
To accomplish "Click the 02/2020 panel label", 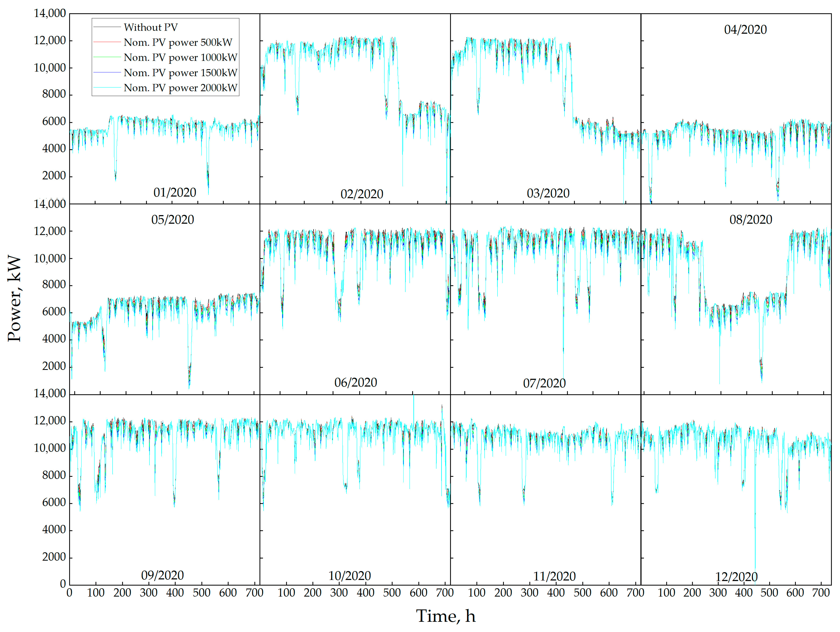I will tap(362, 194).
